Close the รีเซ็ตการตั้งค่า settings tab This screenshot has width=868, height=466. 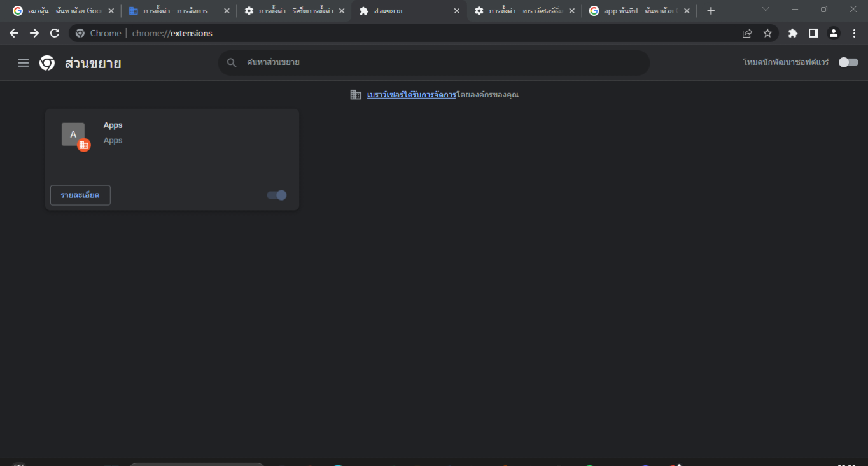tap(342, 11)
